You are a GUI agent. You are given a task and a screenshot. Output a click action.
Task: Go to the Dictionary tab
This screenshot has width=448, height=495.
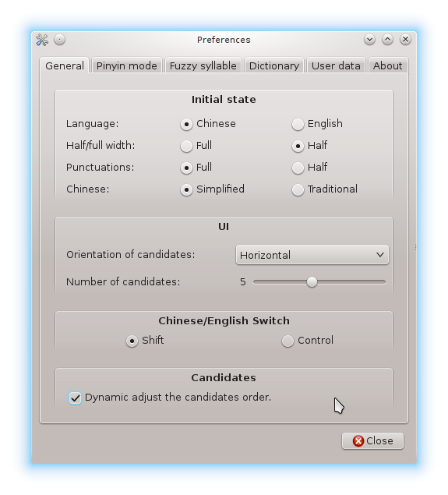click(x=274, y=65)
